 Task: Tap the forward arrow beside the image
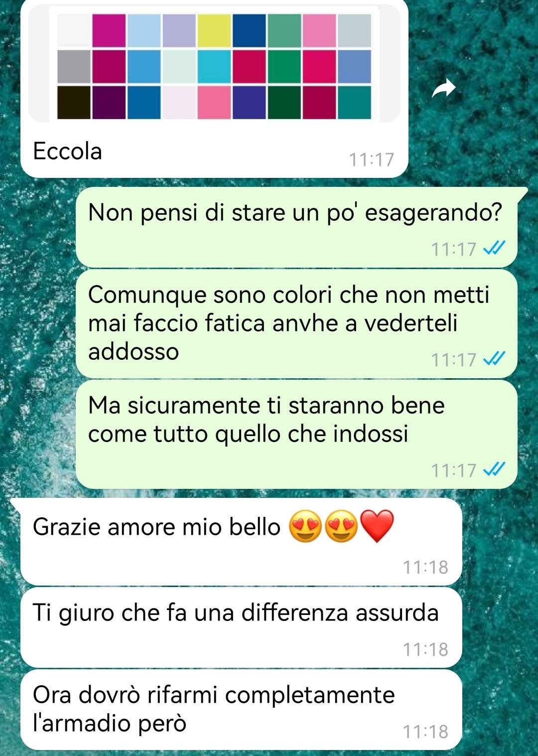click(444, 89)
